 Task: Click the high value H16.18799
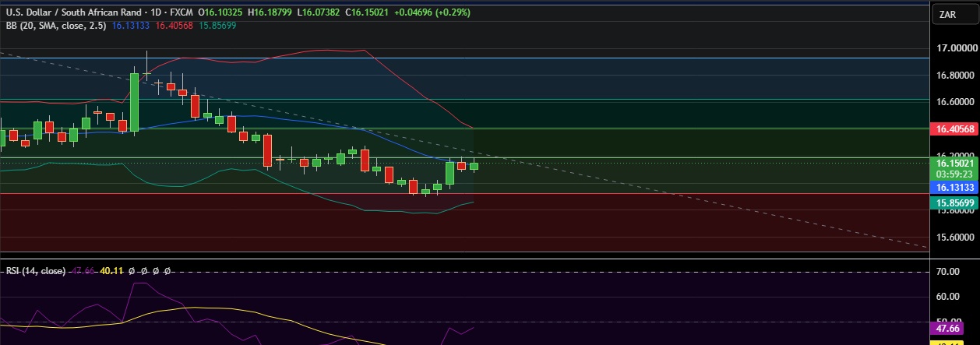click(x=271, y=13)
